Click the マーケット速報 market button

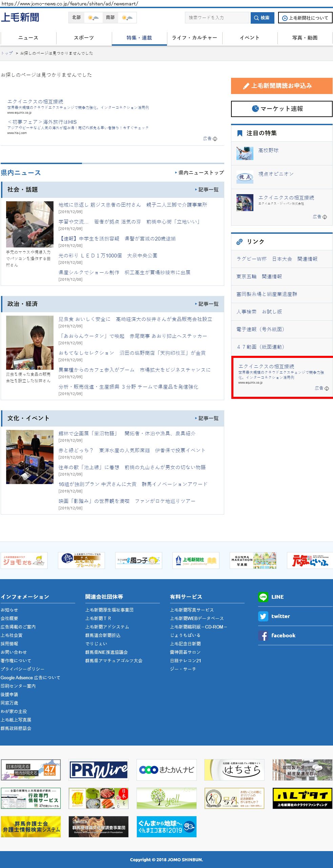pyautogui.click(x=282, y=109)
